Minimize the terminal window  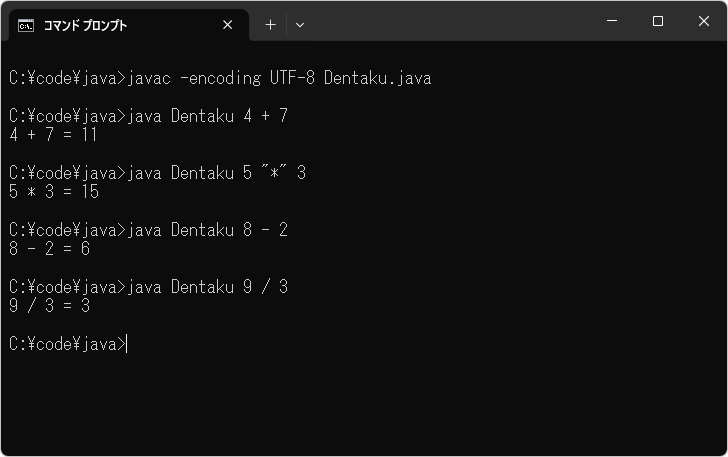pyautogui.click(x=612, y=21)
